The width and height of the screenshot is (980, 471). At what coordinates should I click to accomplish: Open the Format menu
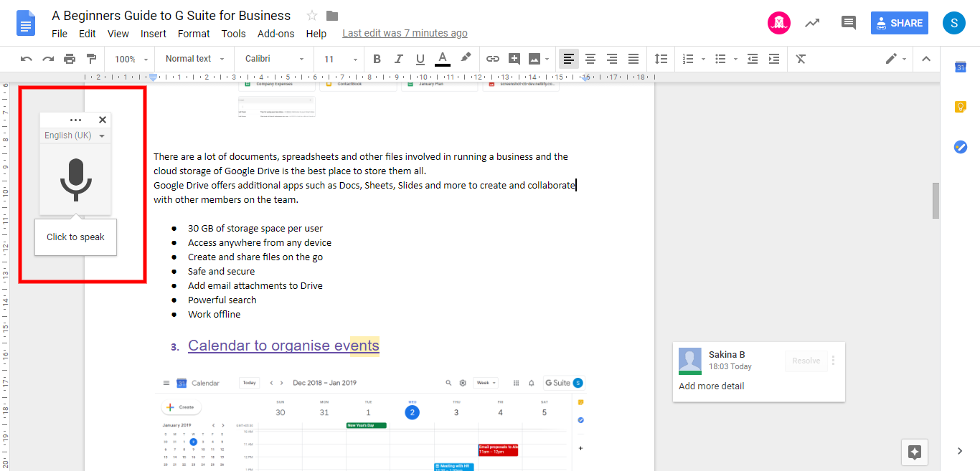click(194, 34)
